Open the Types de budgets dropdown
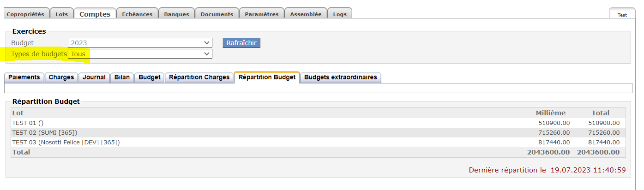 pyautogui.click(x=140, y=54)
